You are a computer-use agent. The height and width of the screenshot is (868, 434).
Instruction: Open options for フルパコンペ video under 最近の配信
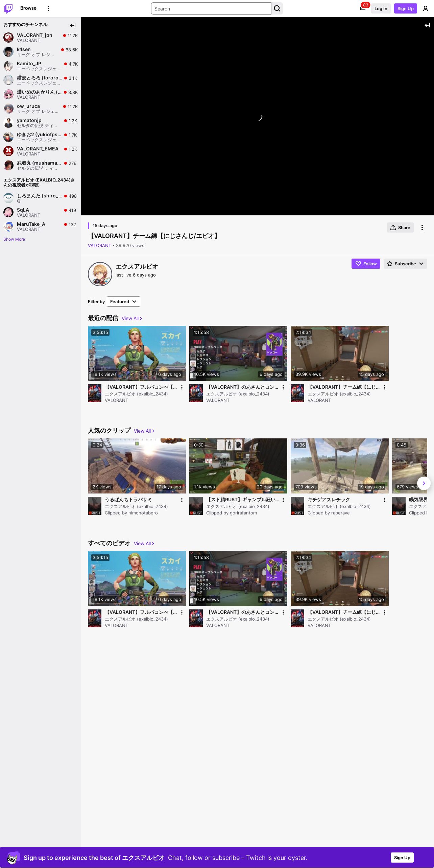(x=182, y=387)
